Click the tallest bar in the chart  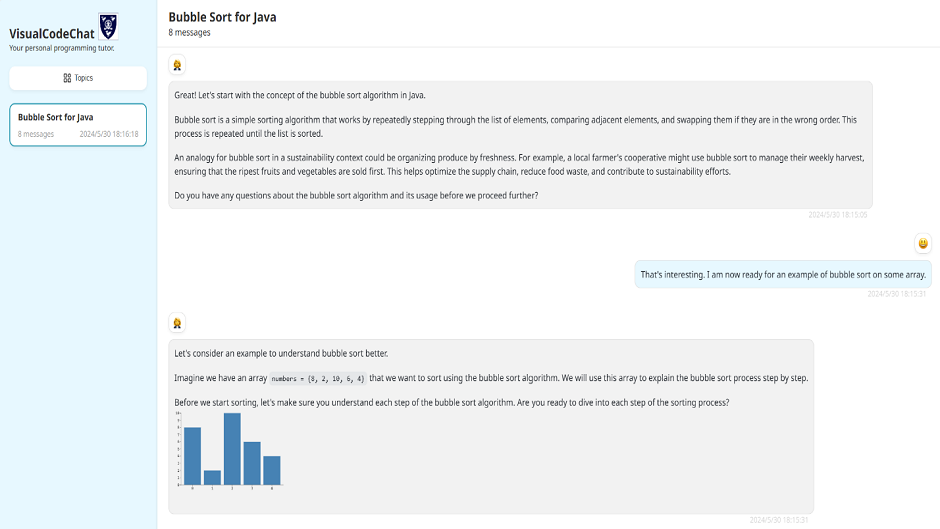pos(232,449)
